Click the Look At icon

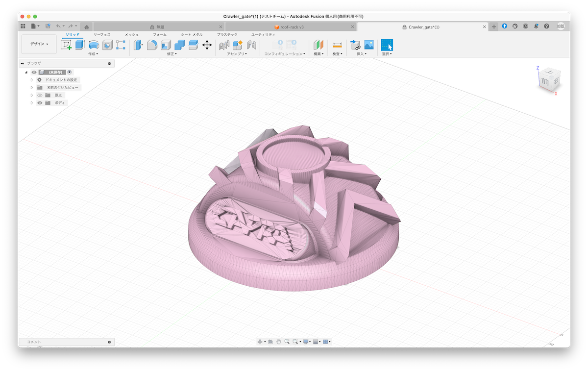pos(270,342)
